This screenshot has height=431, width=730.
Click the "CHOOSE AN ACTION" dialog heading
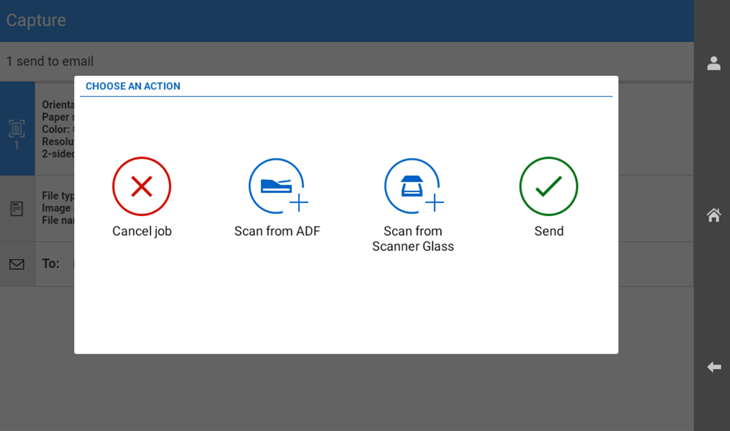click(133, 87)
